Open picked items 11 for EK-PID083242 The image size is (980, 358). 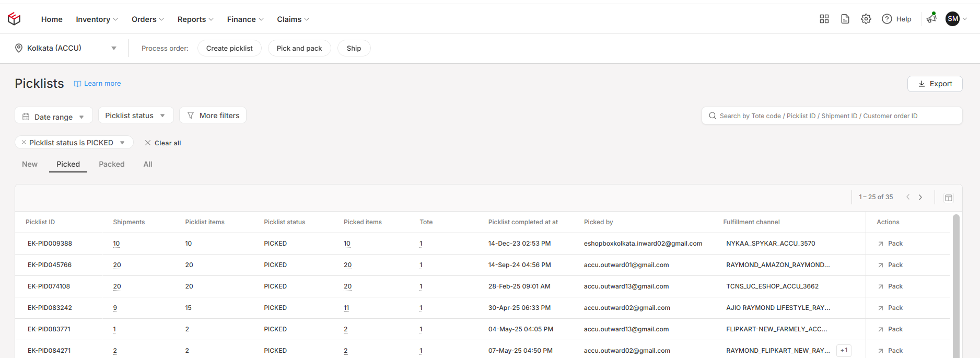tap(346, 308)
